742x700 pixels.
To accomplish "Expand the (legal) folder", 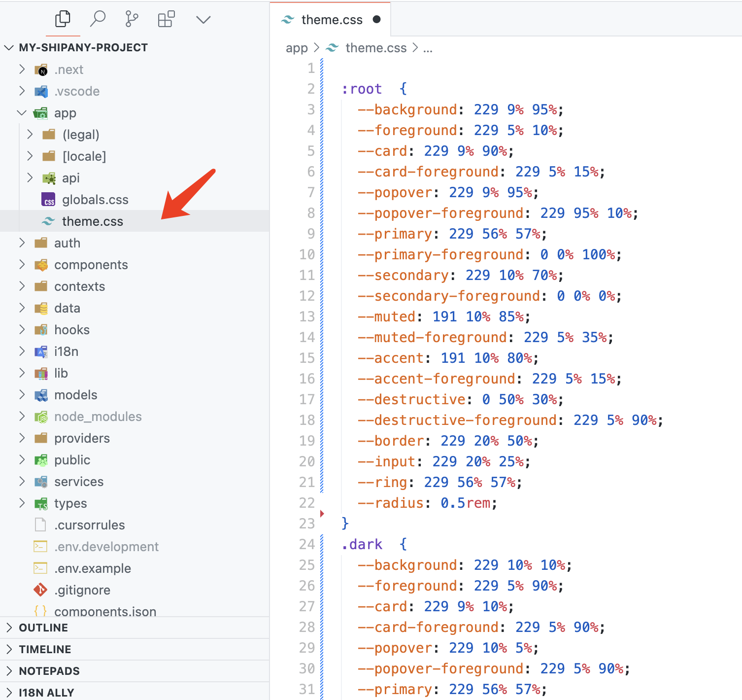I will click(30, 134).
